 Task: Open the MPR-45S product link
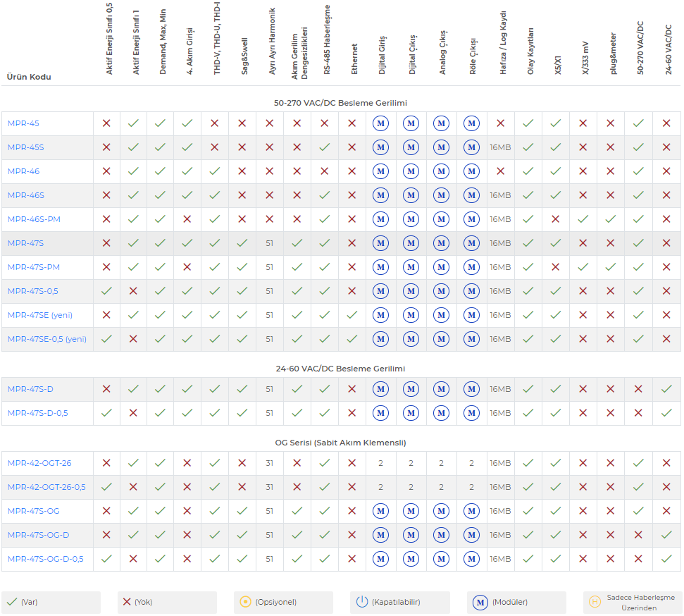(x=25, y=147)
